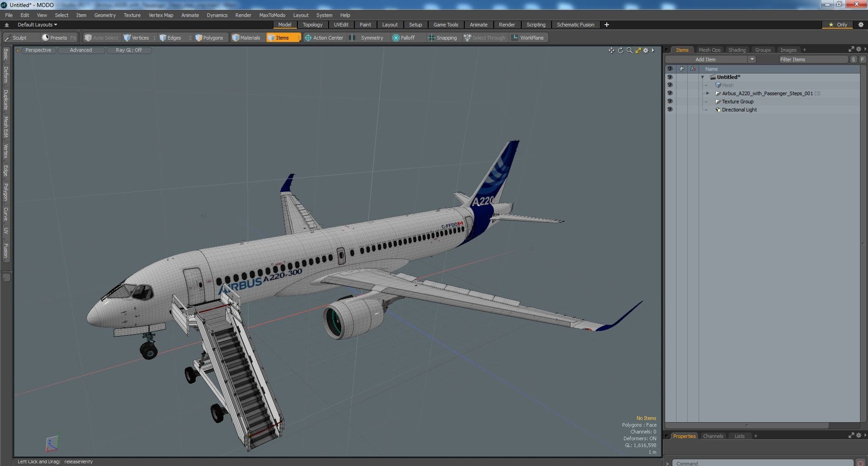Click the F filter button
Viewport: 868px width, 466px height.
coord(862,59)
